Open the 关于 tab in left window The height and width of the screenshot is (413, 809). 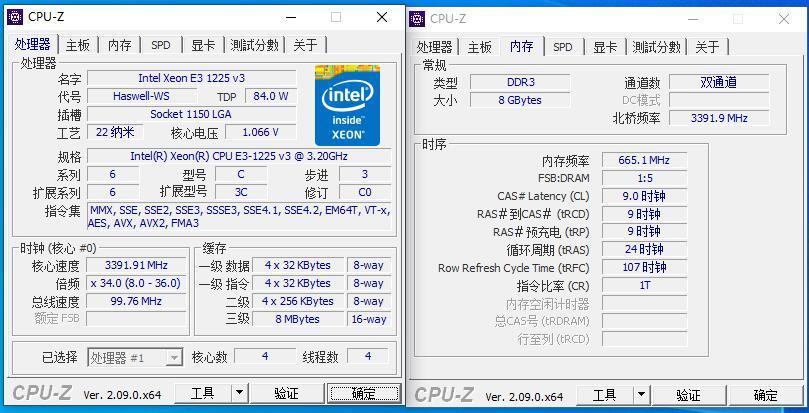click(x=305, y=45)
